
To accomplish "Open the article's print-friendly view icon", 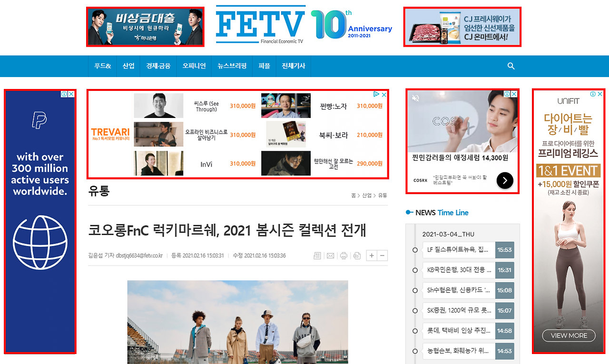I will pyautogui.click(x=317, y=256).
